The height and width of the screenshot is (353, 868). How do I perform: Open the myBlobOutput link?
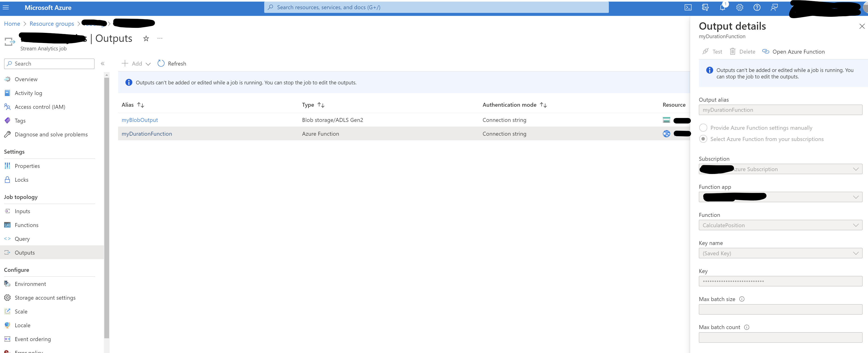[139, 120]
